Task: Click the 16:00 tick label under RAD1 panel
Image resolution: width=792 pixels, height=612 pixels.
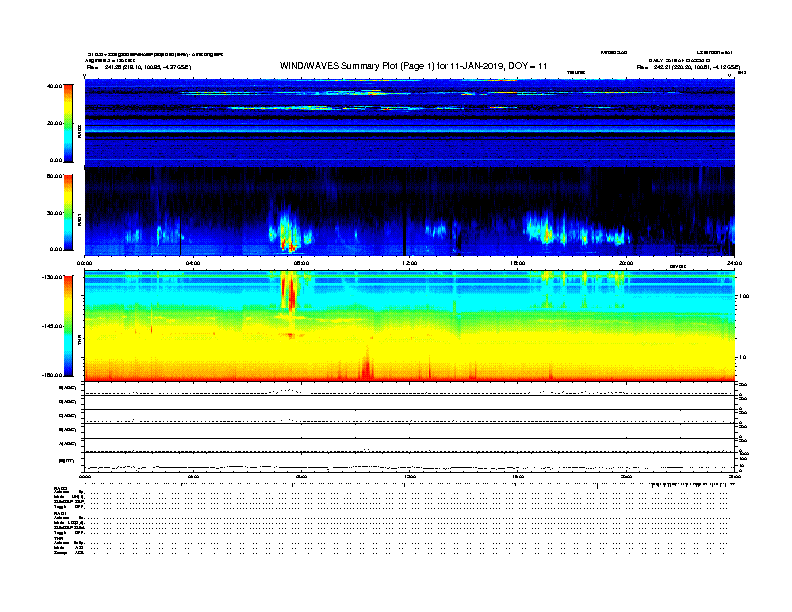Action: click(518, 263)
